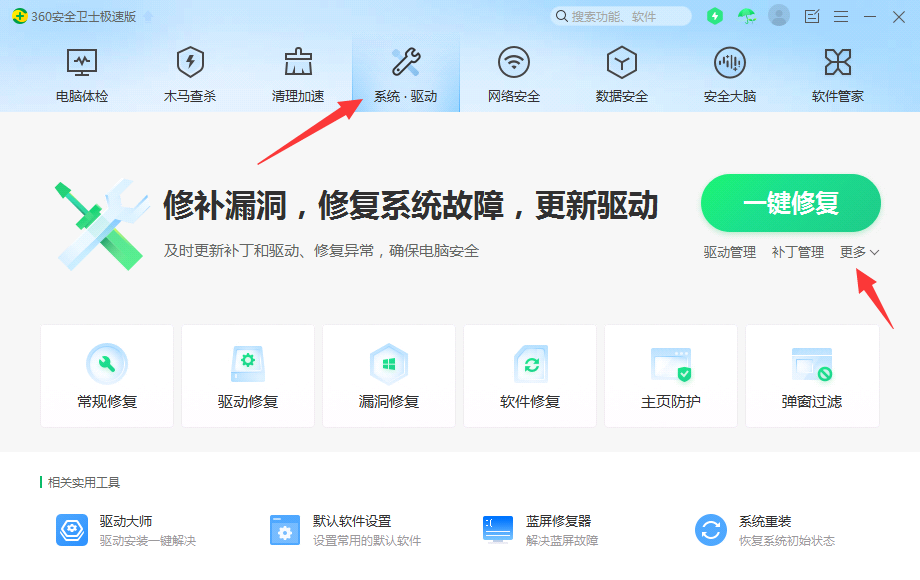
Task: Switch to the 木马查杀 tab label
Action: [x=190, y=96]
